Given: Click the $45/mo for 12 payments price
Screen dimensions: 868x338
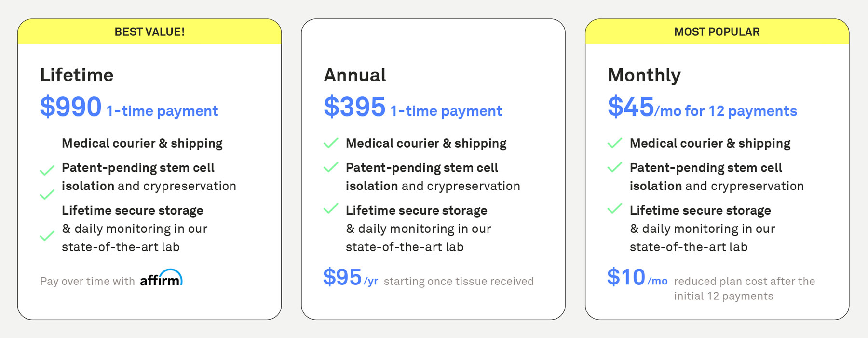Looking at the screenshot, I should pyautogui.click(x=702, y=107).
